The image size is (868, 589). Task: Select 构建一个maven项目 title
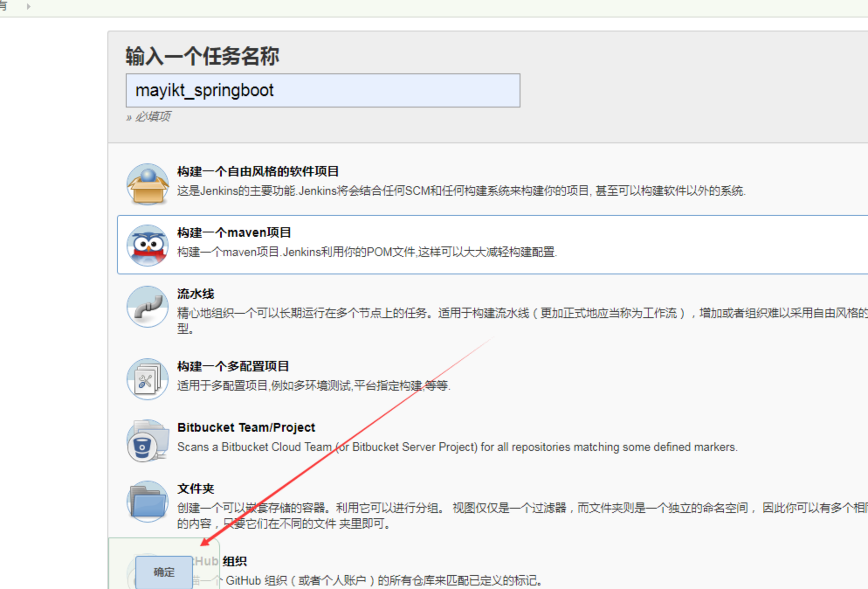click(x=234, y=232)
